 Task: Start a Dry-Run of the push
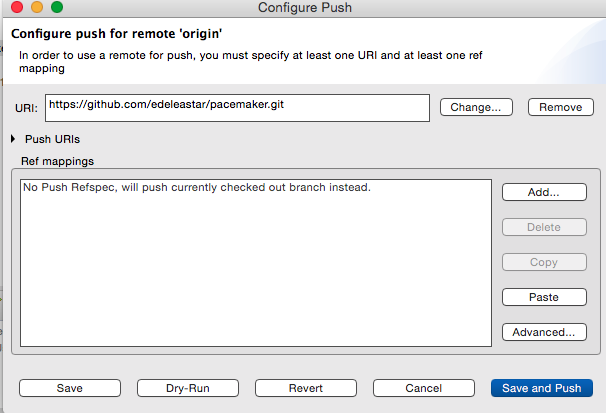coord(188,388)
